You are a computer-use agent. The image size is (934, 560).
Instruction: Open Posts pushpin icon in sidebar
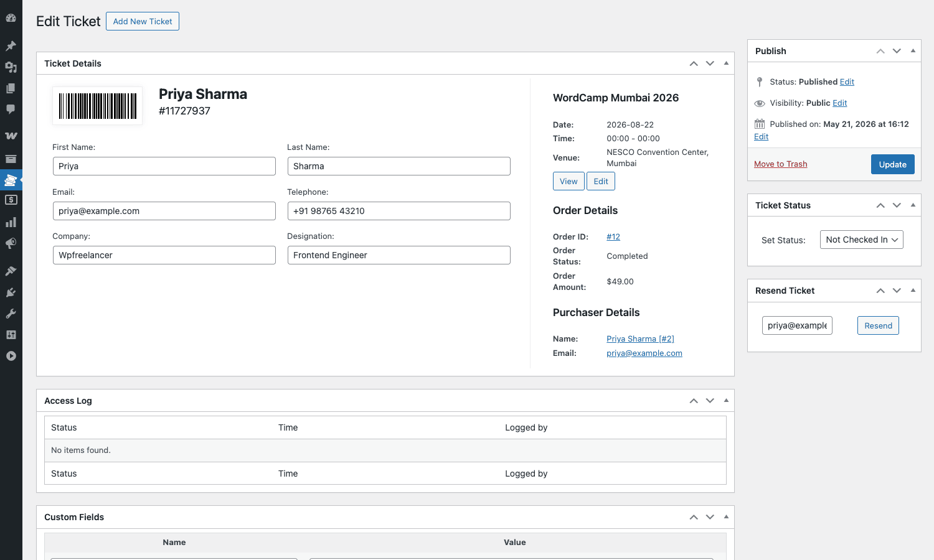11,45
